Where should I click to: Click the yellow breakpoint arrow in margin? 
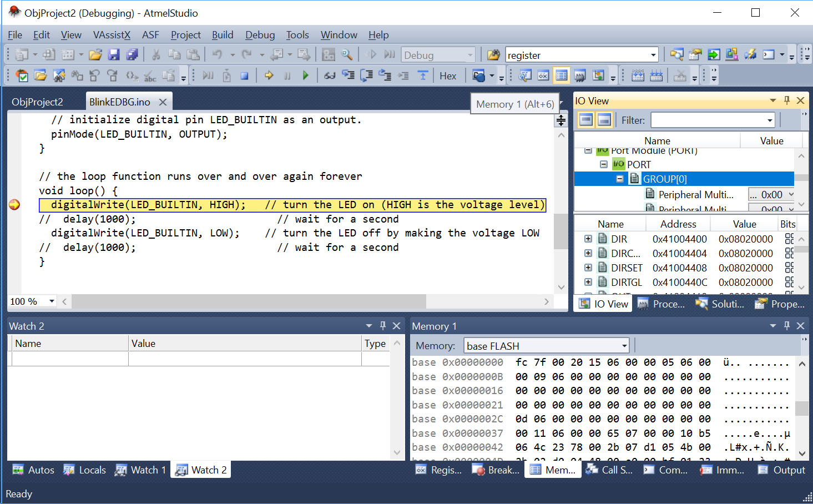point(14,205)
